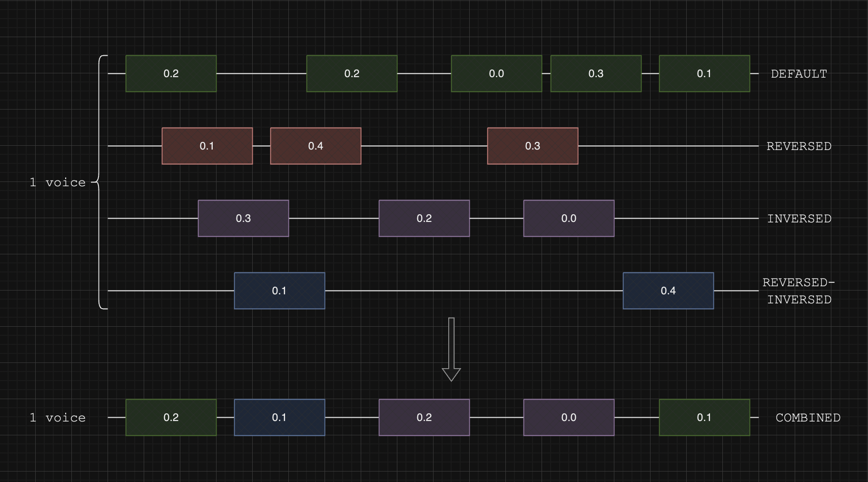
Task: Select the first 0.2 box in DEFAULT row
Action: pyautogui.click(x=171, y=73)
